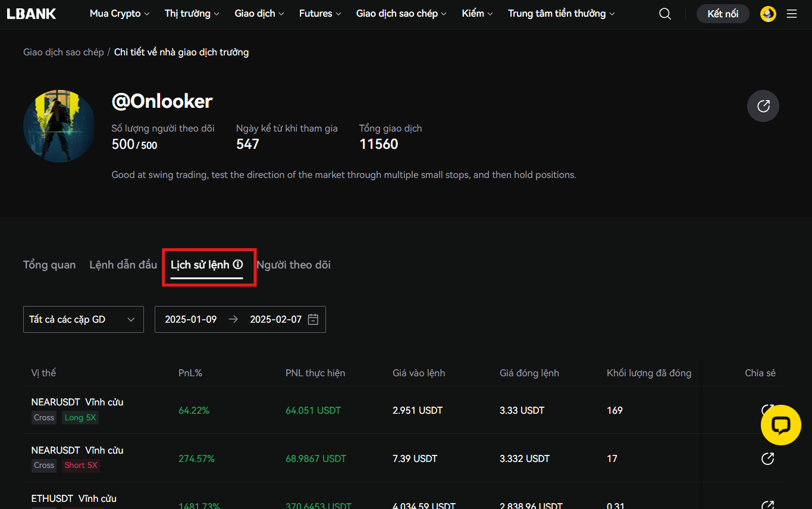Expand the Mua Crypto menu

(x=119, y=14)
